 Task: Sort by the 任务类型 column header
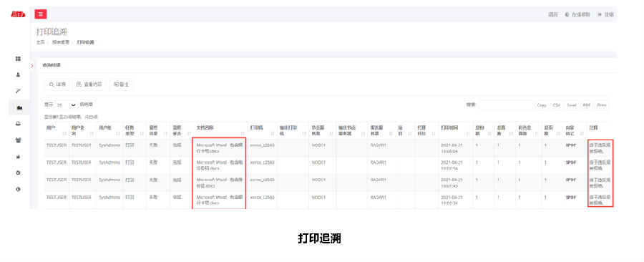pos(135,130)
